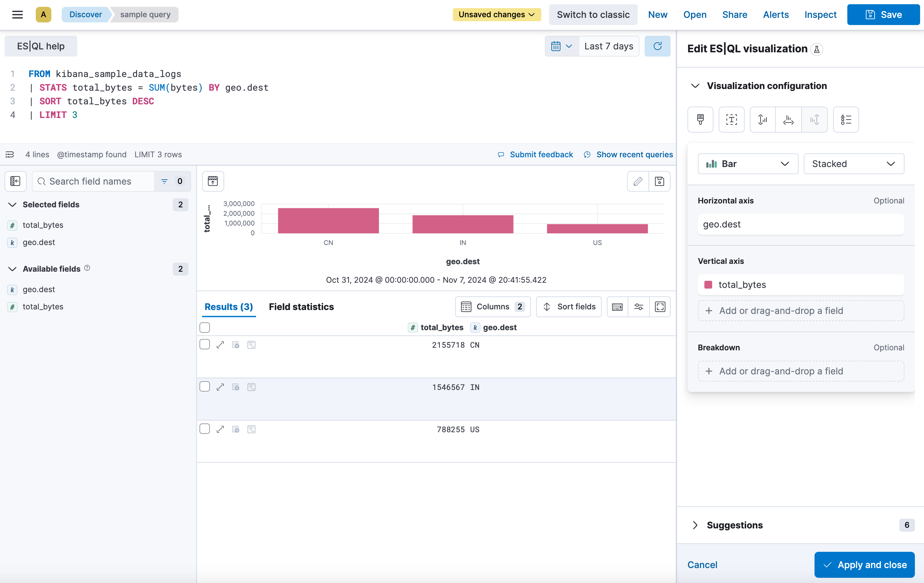
Task: Tick the checkbox for the CN result row
Action: point(205,344)
